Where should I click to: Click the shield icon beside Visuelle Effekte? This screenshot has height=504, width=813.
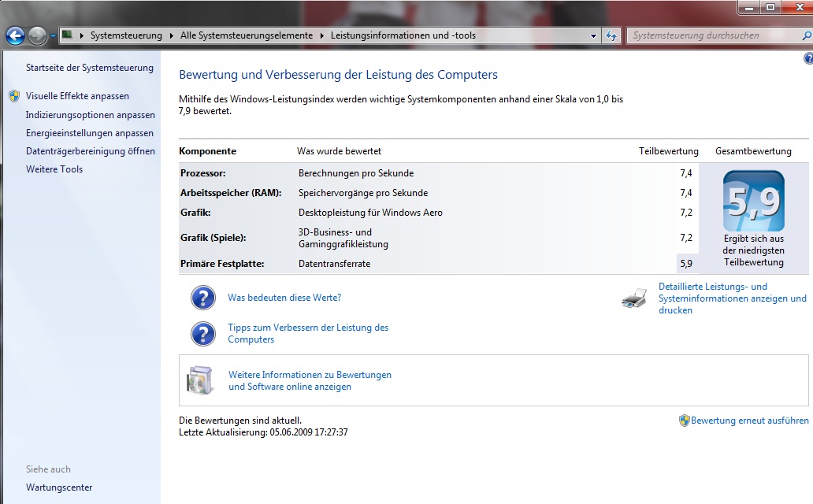coord(14,96)
